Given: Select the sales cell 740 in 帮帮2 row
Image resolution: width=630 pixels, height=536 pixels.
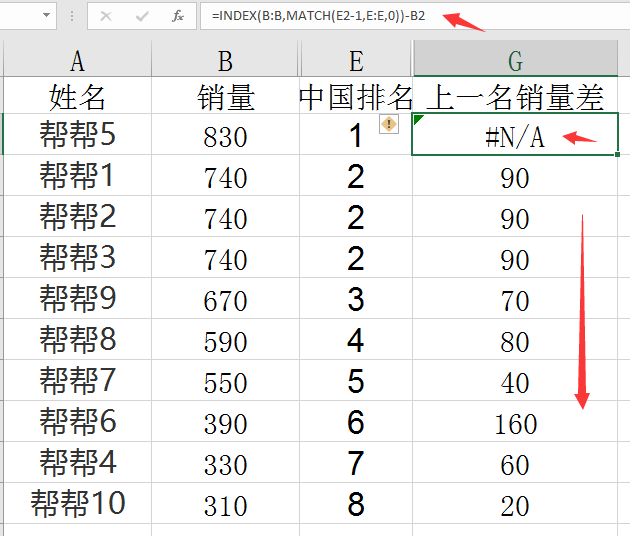Looking at the screenshot, I should pyautogui.click(x=225, y=216).
